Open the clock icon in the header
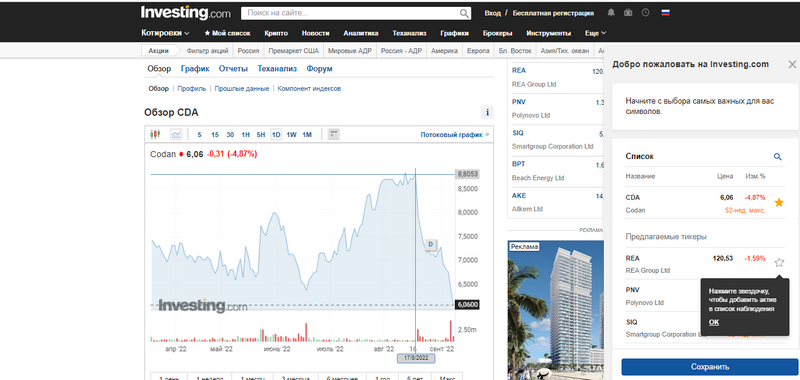The height and width of the screenshot is (380, 800). [x=645, y=13]
